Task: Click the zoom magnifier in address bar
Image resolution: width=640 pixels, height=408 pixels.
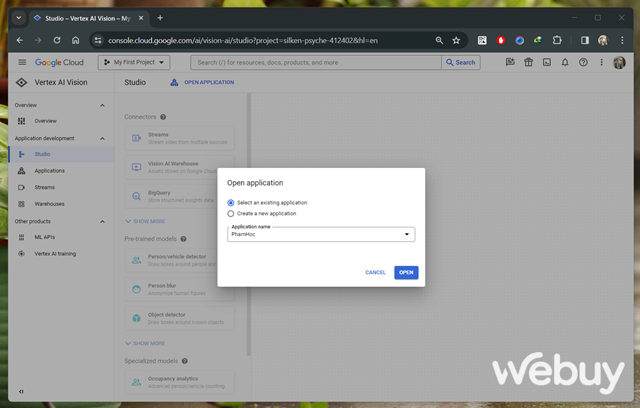Action: pos(439,40)
